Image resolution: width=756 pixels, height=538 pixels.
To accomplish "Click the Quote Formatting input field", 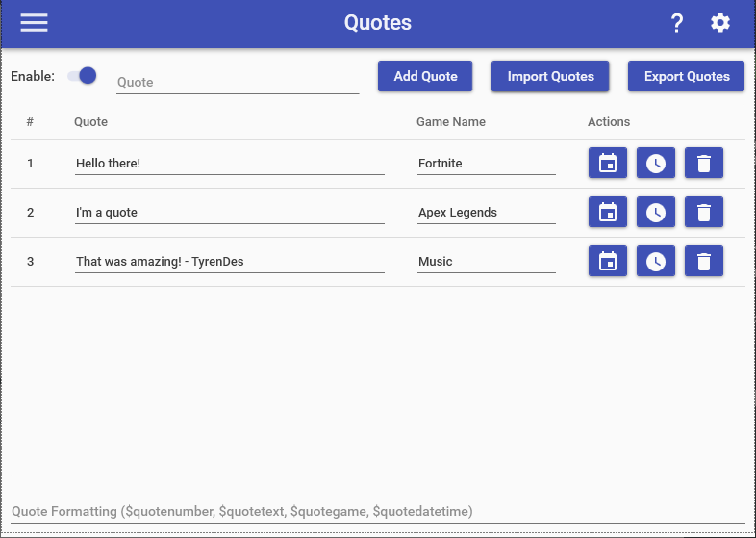I will click(378, 512).
